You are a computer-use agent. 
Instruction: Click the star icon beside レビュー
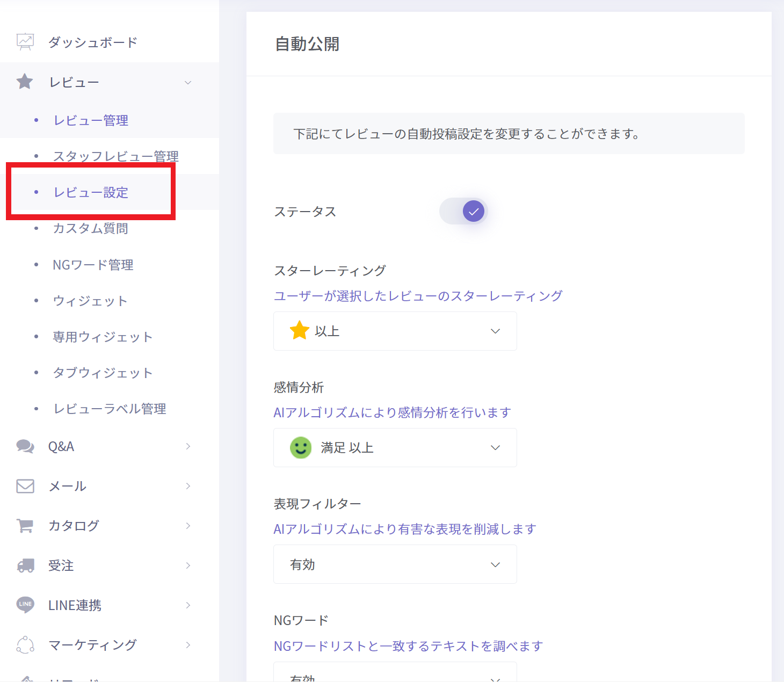[x=25, y=82]
